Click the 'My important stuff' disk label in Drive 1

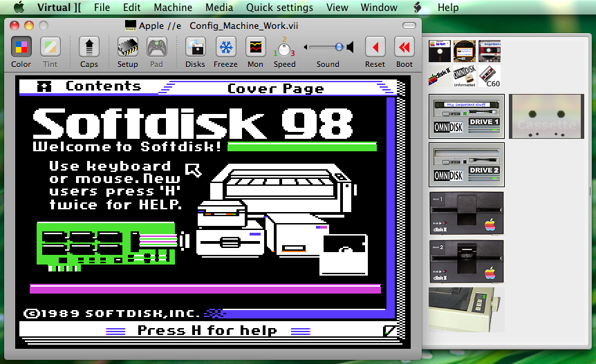coord(467,104)
